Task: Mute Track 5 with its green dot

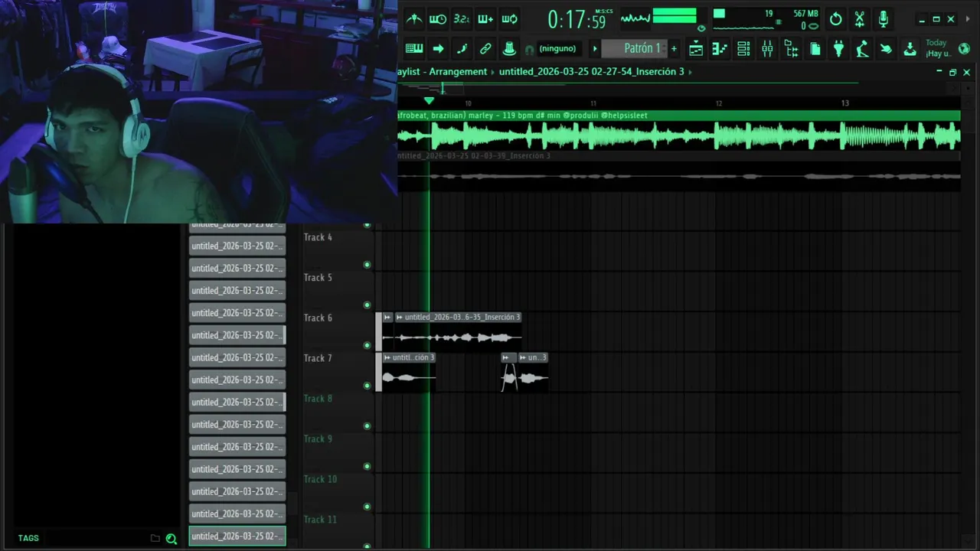Action: pos(367,305)
